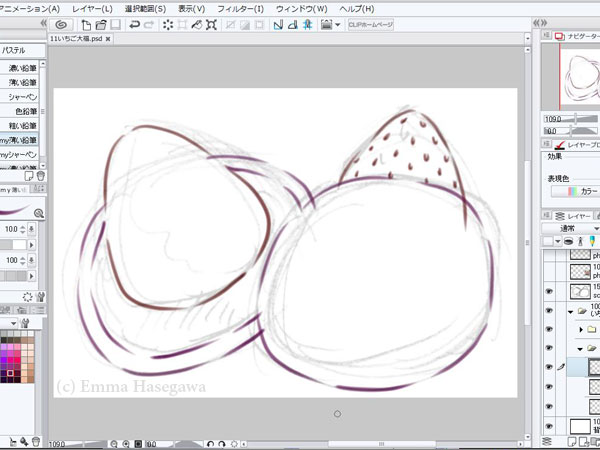This screenshot has width=600, height=450.
Task: Hide the active pen-marked layer
Action: click(x=549, y=367)
